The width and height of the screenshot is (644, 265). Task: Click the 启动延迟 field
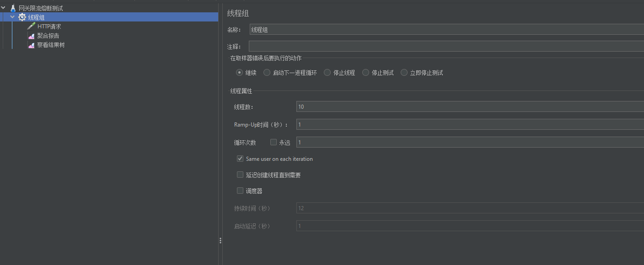470,226
